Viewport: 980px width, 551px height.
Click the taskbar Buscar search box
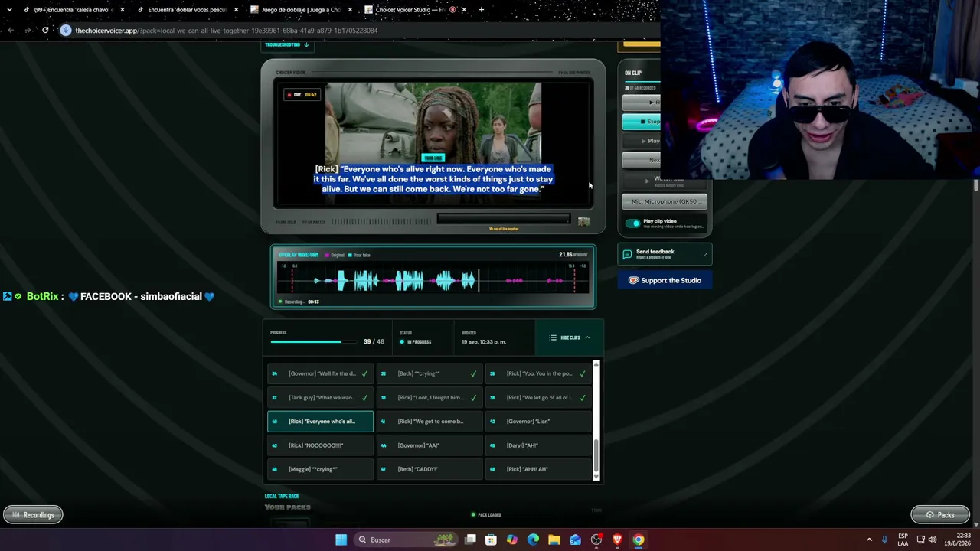point(407,540)
